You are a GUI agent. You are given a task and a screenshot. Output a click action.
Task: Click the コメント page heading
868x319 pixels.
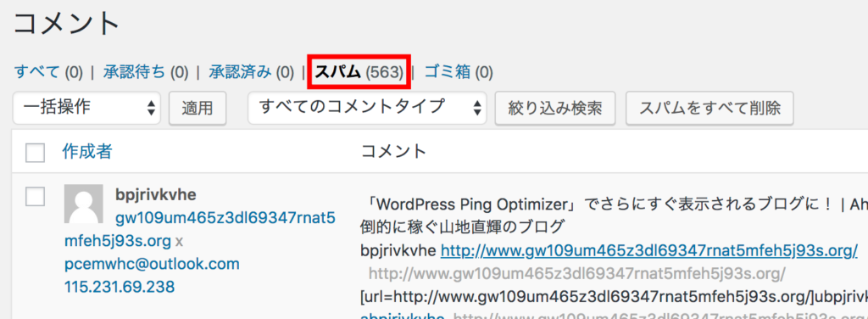click(67, 24)
